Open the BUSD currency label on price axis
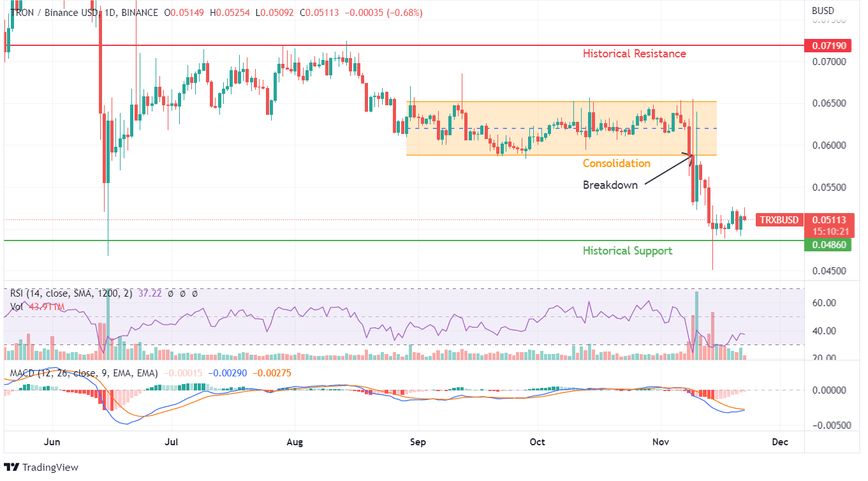Screen dimensions: 868x481 coord(823,11)
